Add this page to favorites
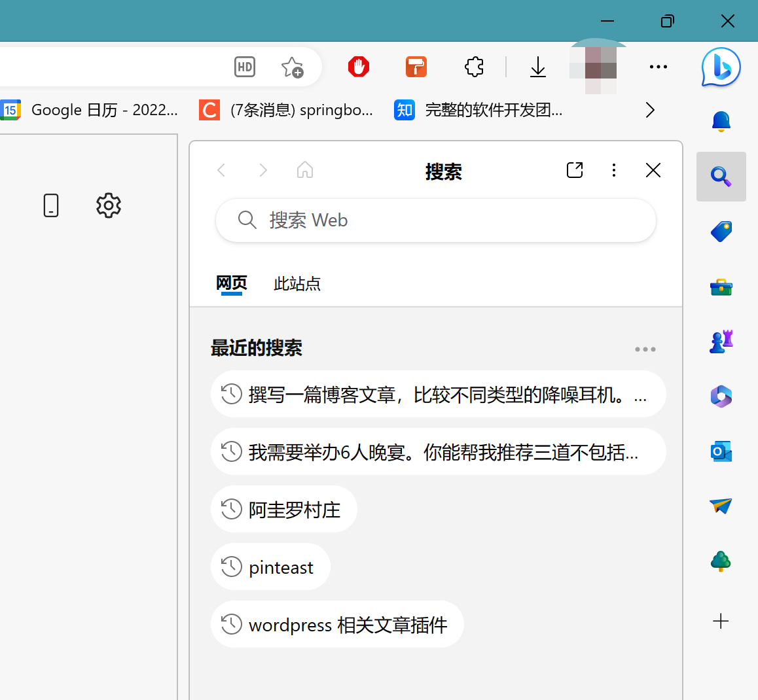Image resolution: width=758 pixels, height=700 pixels. click(292, 67)
